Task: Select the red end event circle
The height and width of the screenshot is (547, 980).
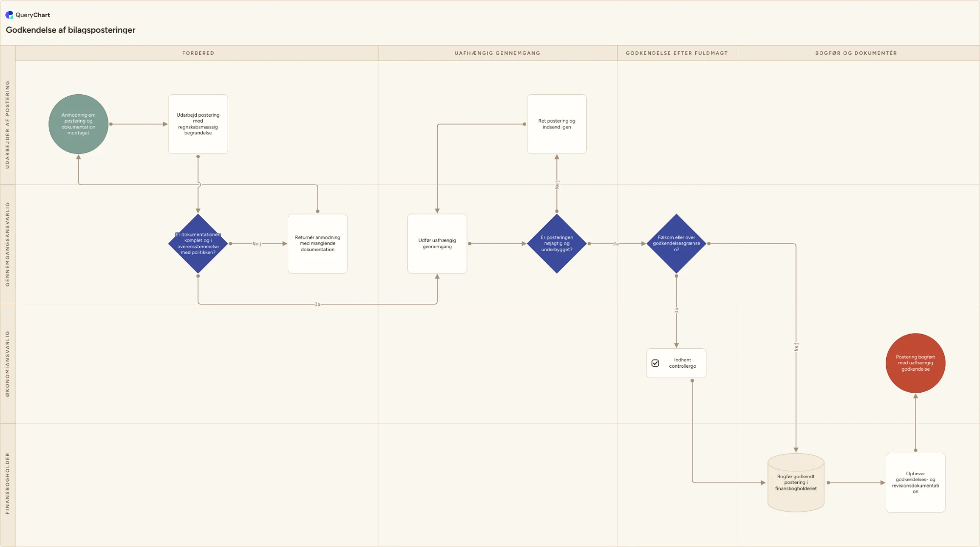Action: 916,363
